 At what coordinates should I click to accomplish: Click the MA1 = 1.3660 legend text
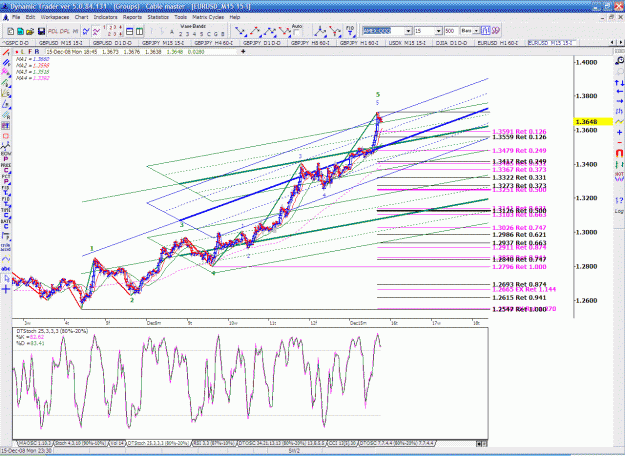[33, 59]
